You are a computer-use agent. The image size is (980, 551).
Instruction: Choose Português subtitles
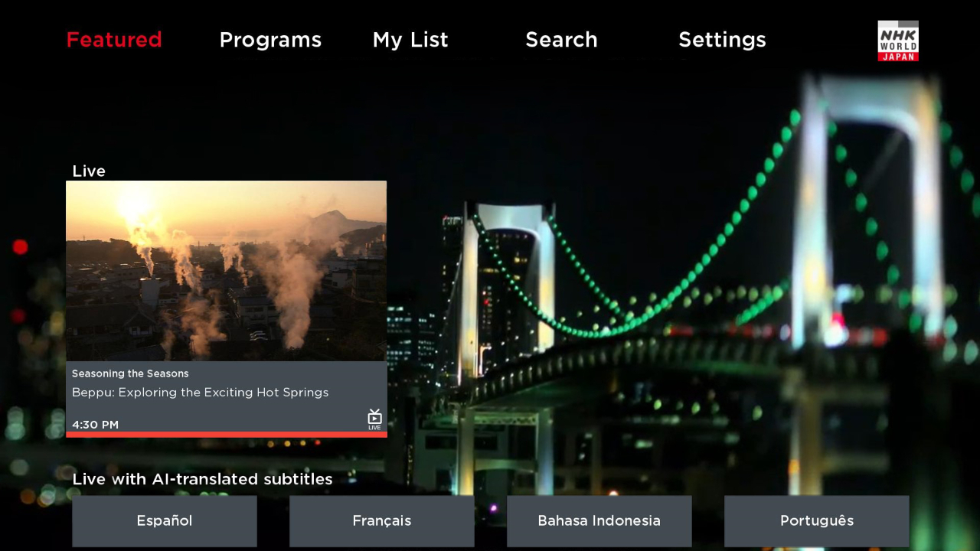tap(816, 521)
